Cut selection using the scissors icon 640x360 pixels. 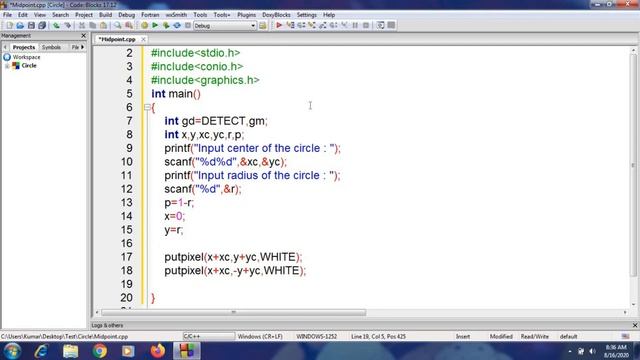[x=82, y=25]
